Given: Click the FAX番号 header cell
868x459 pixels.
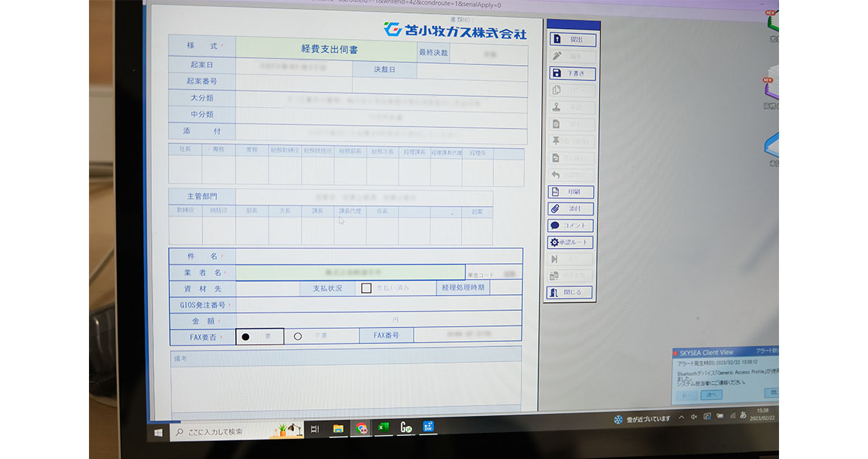Looking at the screenshot, I should 386,335.
